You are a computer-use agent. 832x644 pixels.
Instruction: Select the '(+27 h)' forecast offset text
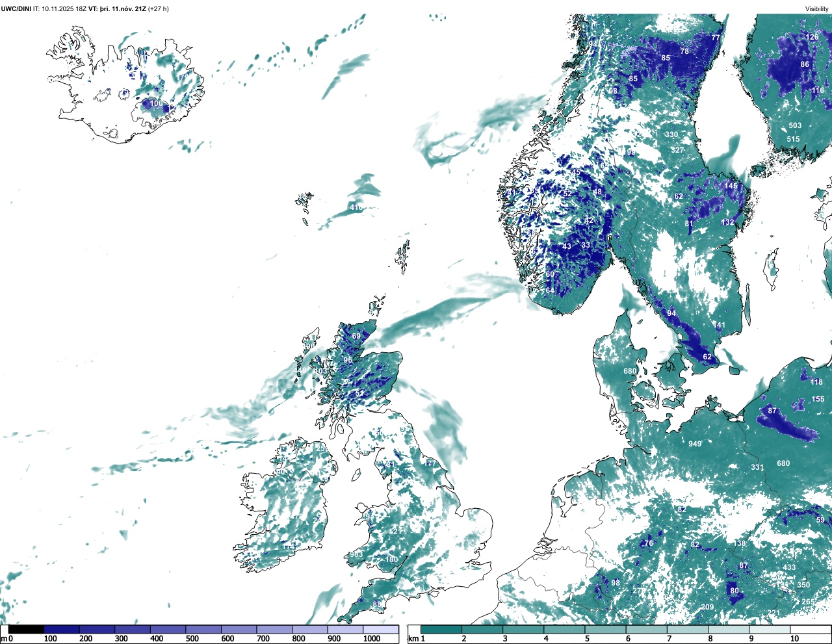pyautogui.click(x=159, y=8)
